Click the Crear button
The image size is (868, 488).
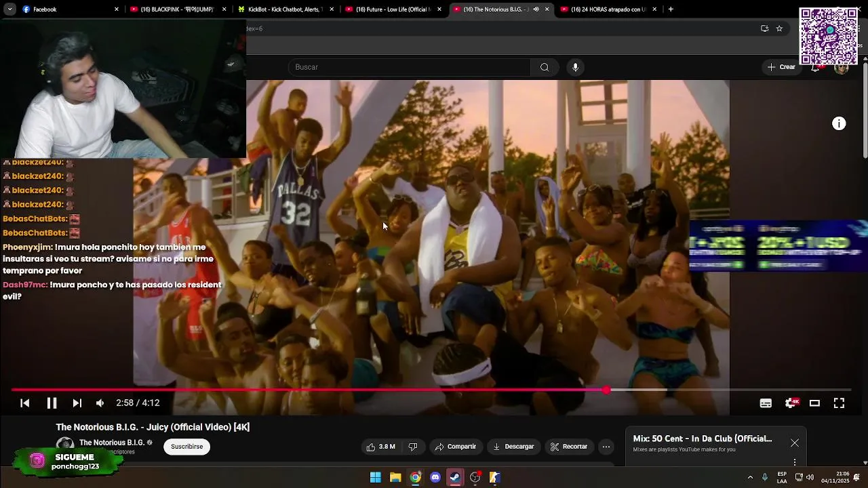(x=781, y=67)
